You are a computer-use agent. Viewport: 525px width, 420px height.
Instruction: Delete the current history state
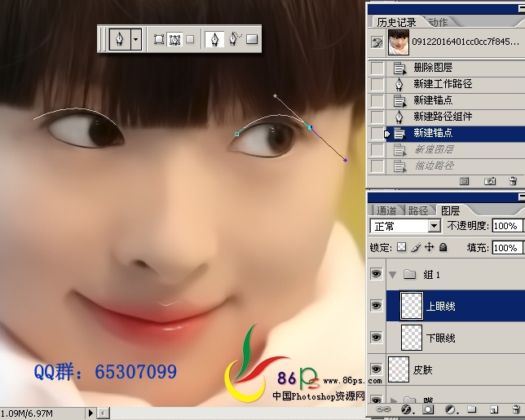coord(513,181)
